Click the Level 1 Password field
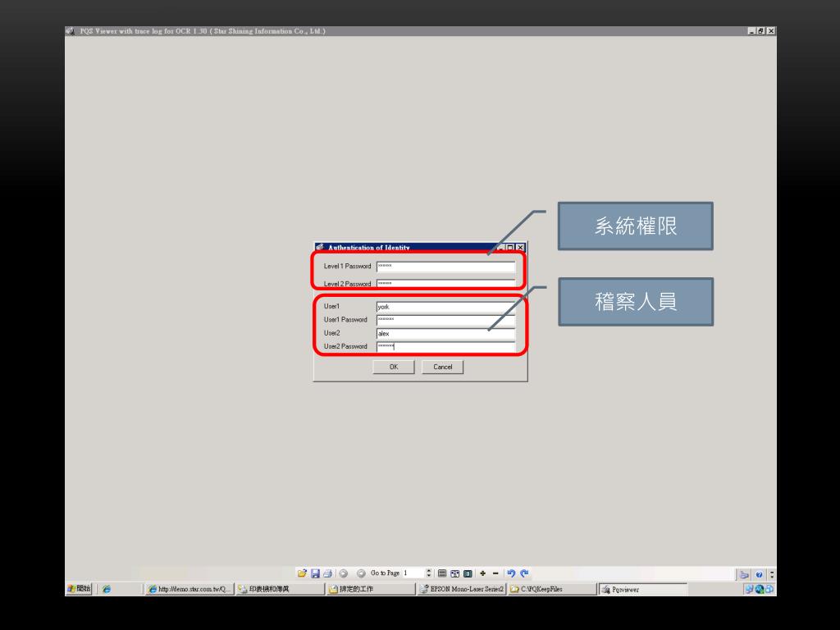 [445, 267]
